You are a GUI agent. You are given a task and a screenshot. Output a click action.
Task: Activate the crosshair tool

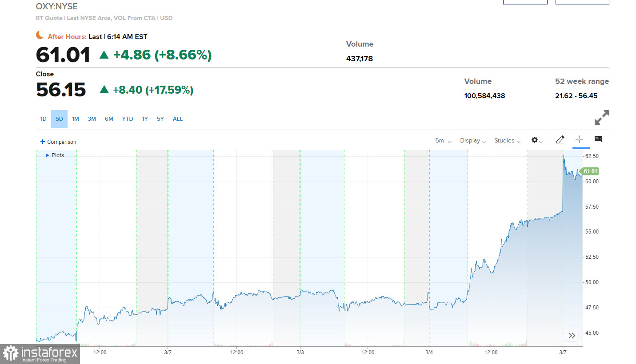tap(579, 139)
